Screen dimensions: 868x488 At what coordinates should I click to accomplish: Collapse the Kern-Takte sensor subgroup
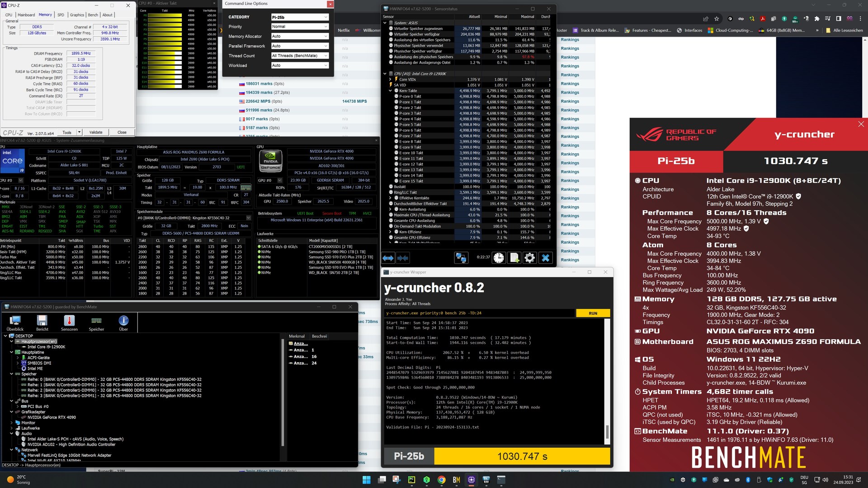(390, 90)
